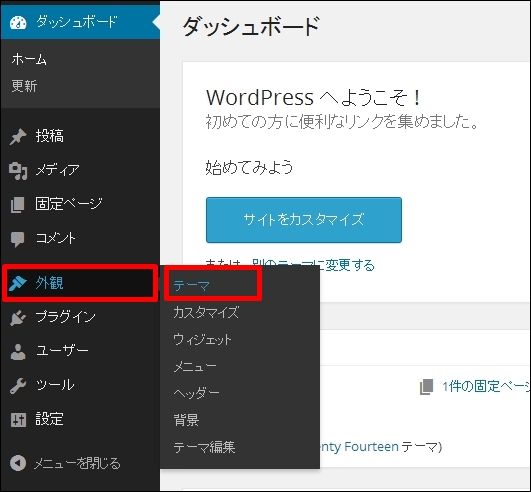Screen dimensions: 531x492
Task: Choose メニュー in the 外観 flyout
Action: [x=195, y=366]
